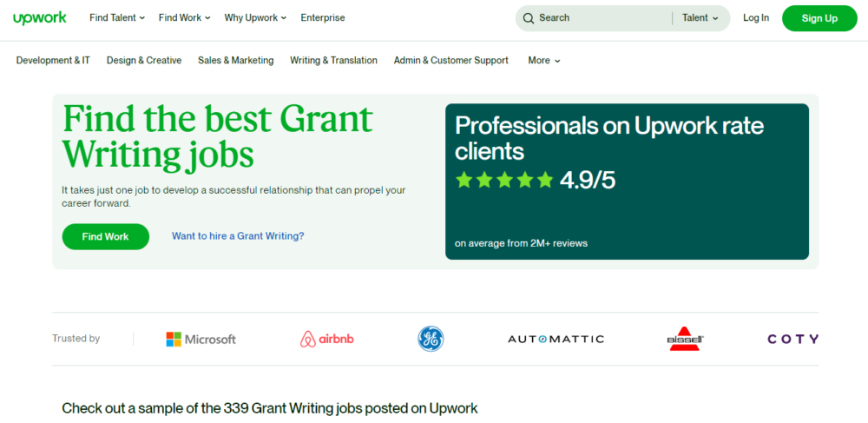
Task: Click the Airbnb logo
Action: pyautogui.click(x=326, y=339)
